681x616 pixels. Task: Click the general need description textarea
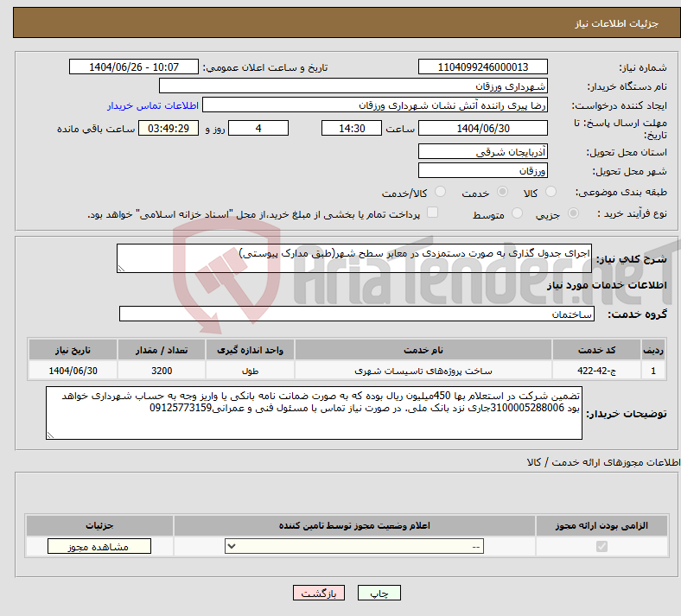pos(354,258)
